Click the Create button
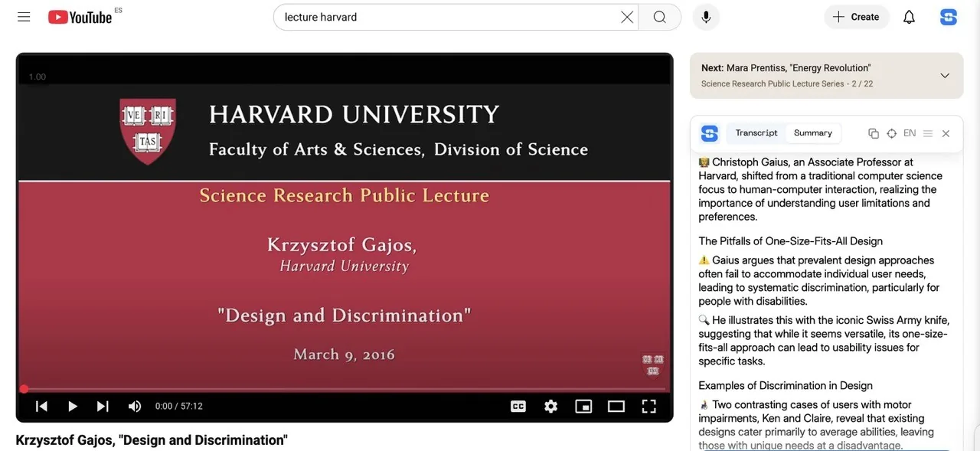 [856, 17]
